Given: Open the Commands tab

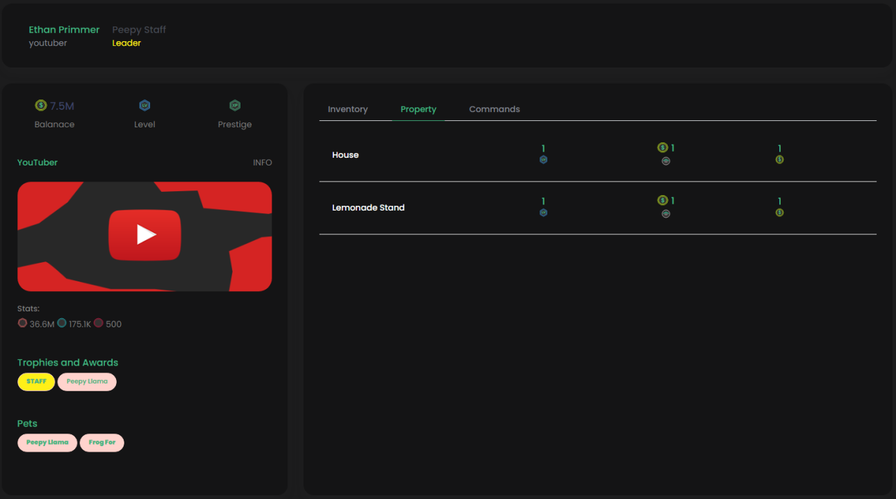Looking at the screenshot, I should 494,109.
